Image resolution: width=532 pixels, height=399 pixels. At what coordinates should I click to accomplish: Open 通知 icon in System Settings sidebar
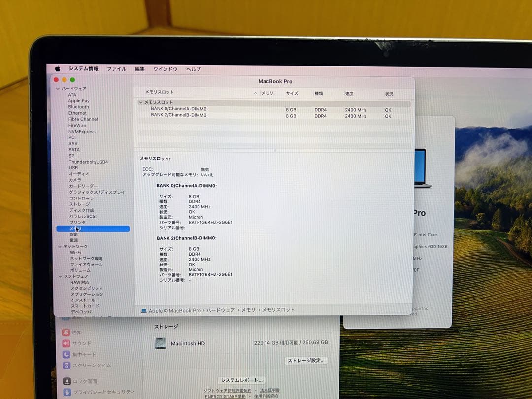(x=66, y=332)
